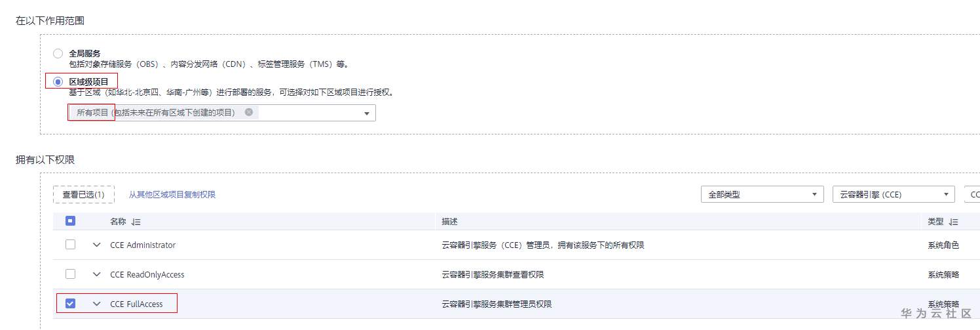This screenshot has width=980, height=330.
Task: Check the CCE ReadOnlyAccess checkbox
Action: pos(71,274)
